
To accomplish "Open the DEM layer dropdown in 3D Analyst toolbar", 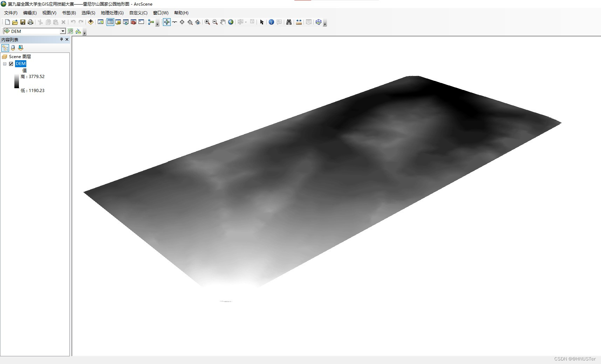I will click(x=63, y=31).
